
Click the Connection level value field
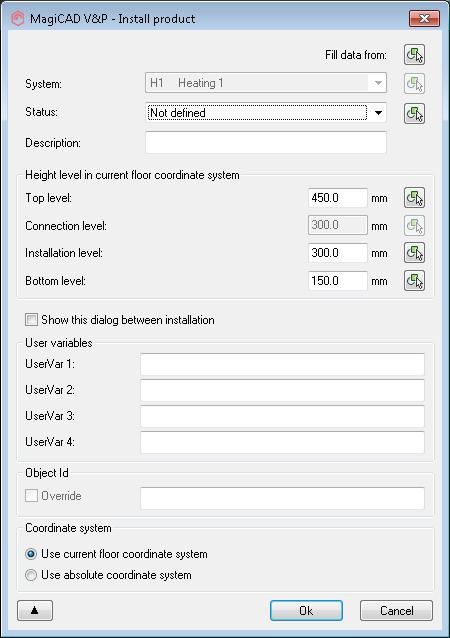pyautogui.click(x=338, y=225)
